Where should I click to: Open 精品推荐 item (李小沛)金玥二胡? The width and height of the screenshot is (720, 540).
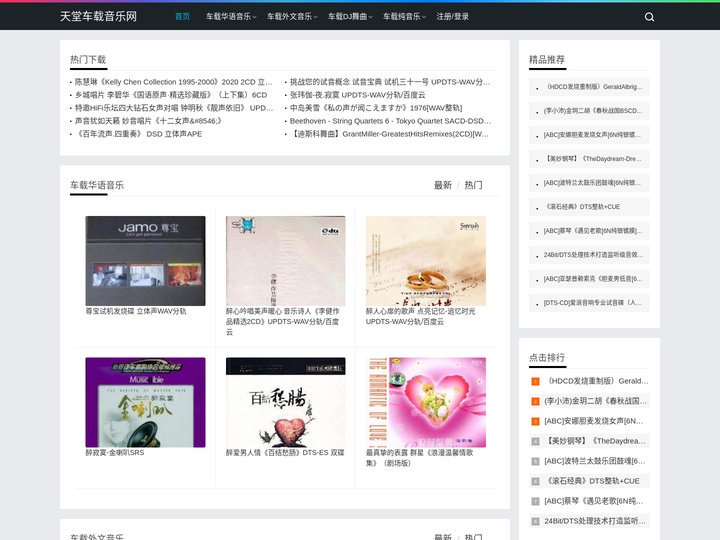tap(593, 111)
